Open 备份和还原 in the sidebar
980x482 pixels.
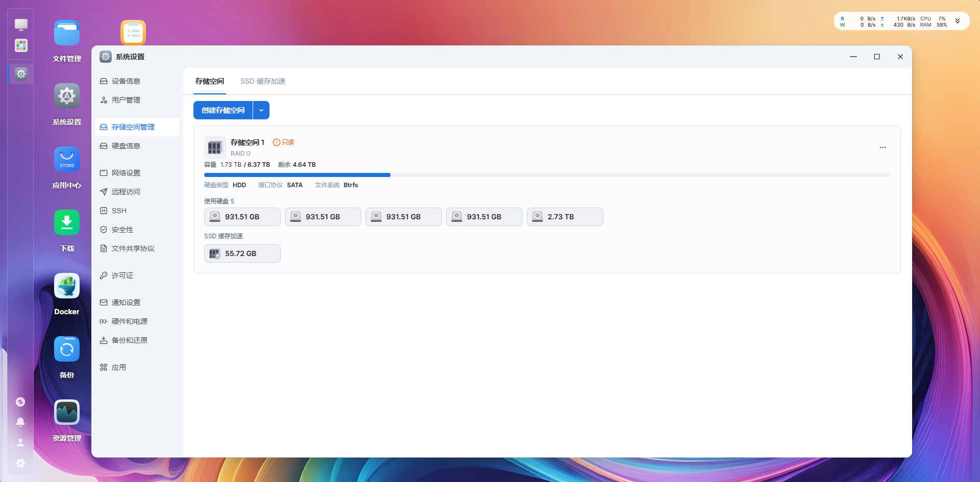tap(137, 340)
